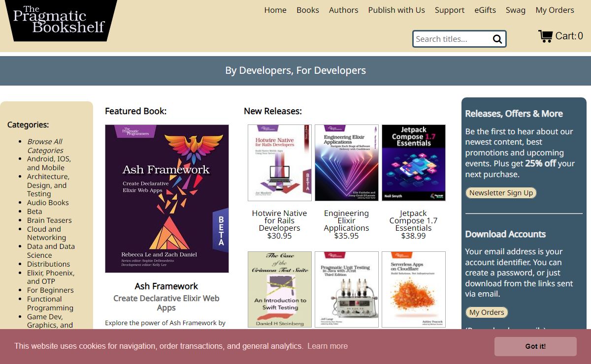591x364 pixels.
Task: Open the Audio Books category
Action: tap(48, 203)
